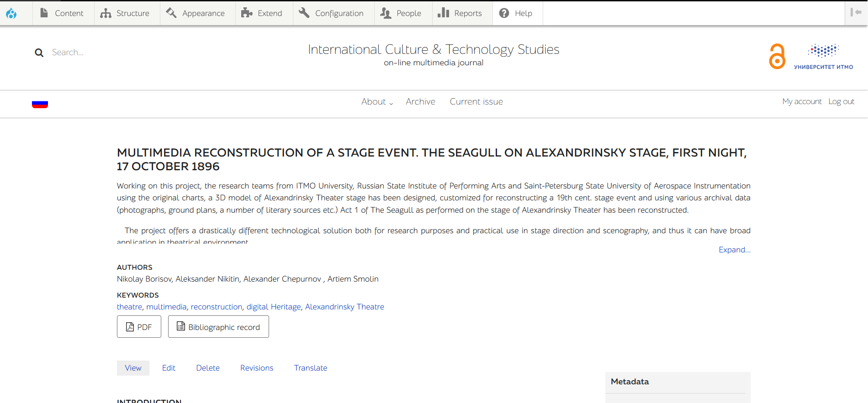The image size is (868, 403).
Task: Click into the Search field
Action: click(x=91, y=52)
